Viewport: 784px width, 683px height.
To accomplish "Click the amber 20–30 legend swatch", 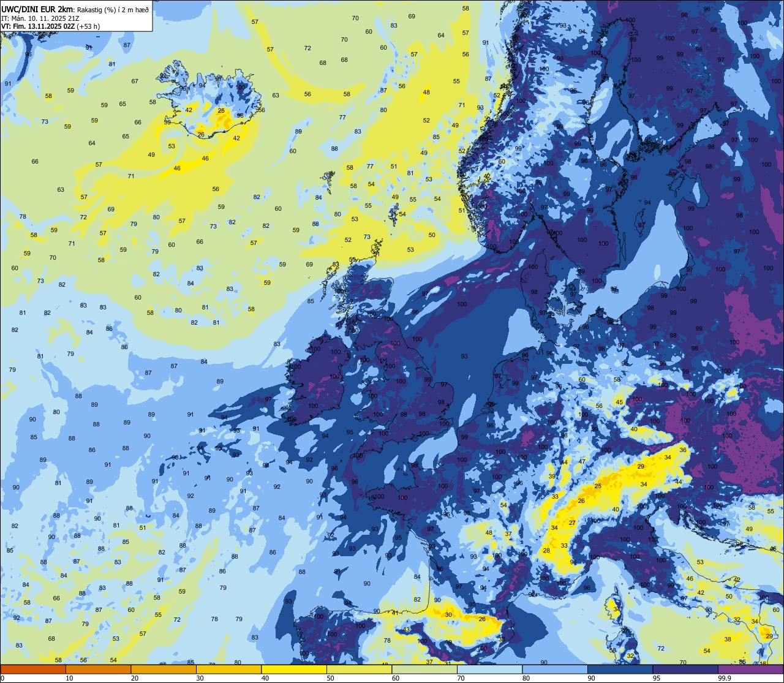I will click(164, 669).
